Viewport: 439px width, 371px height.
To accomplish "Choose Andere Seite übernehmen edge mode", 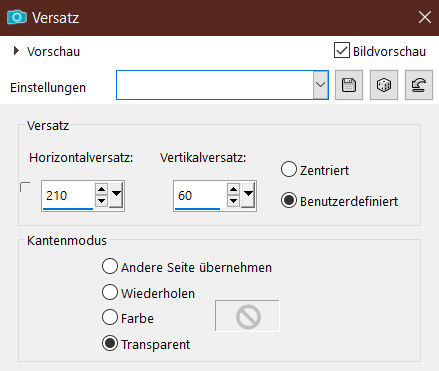I will (110, 266).
